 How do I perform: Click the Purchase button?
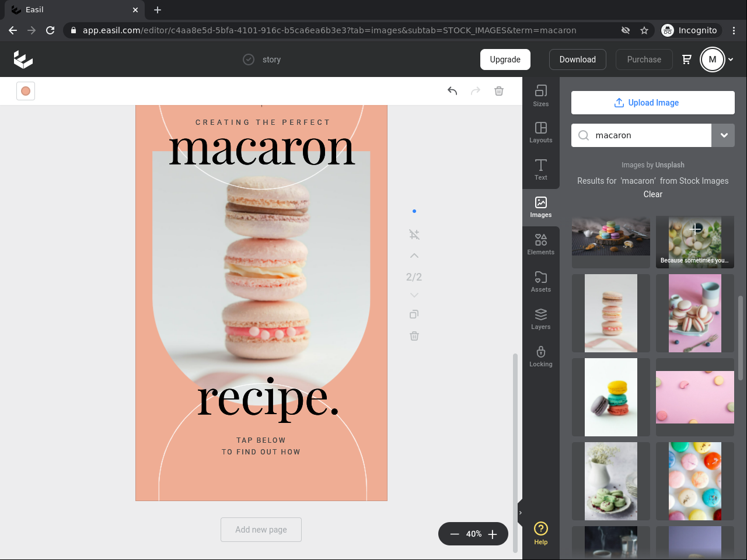coord(644,60)
